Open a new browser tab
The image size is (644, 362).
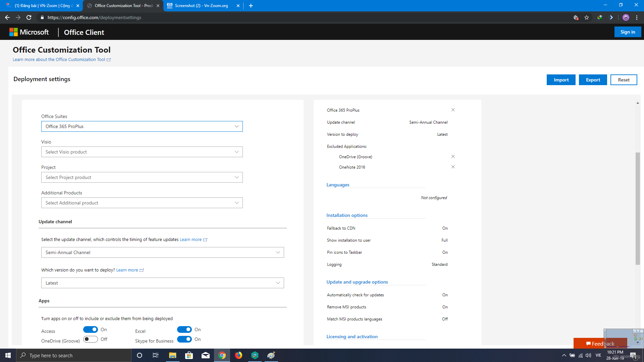[251, 6]
